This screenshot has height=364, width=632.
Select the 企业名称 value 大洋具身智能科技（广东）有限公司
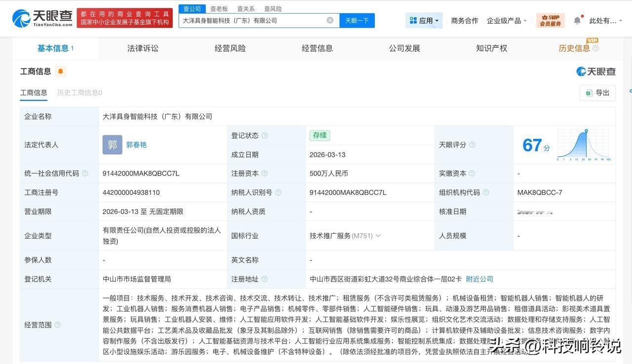[158, 116]
